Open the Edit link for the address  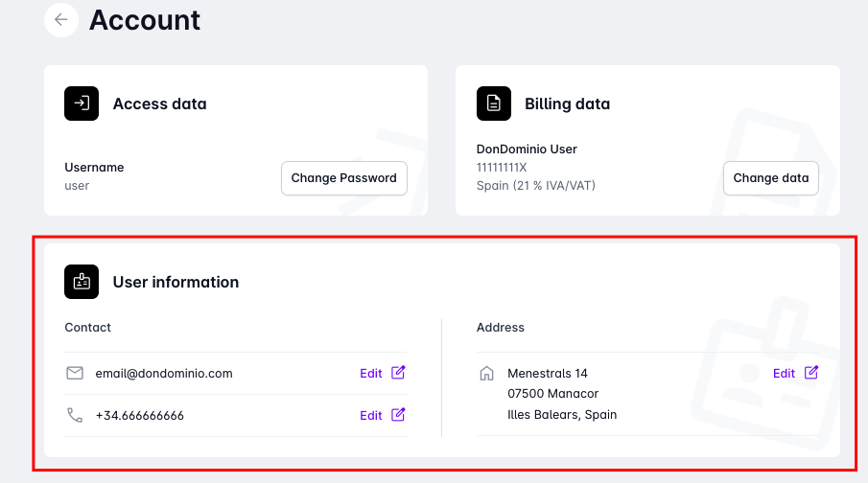click(784, 374)
